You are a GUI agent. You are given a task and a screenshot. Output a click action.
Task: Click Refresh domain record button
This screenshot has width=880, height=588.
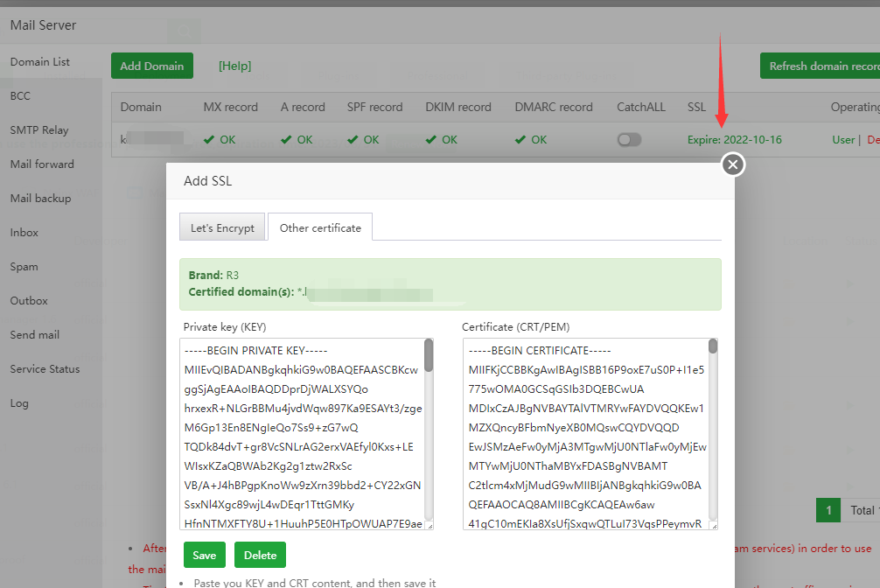[x=820, y=66]
